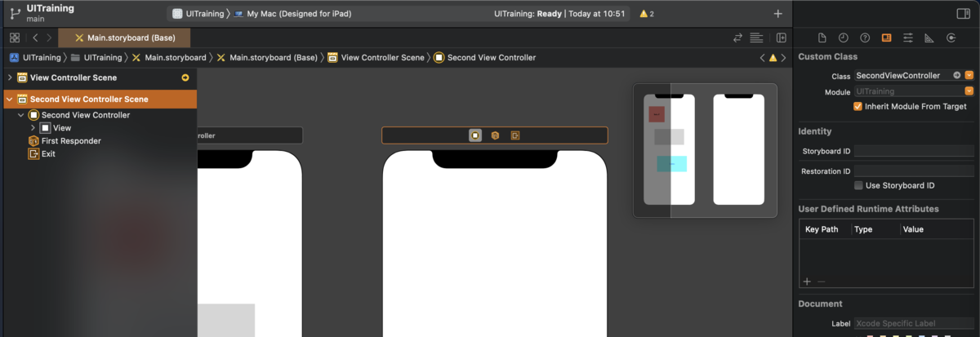This screenshot has height=337, width=980.
Task: Click the gray view on the left canvas phone
Action: pyautogui.click(x=226, y=320)
